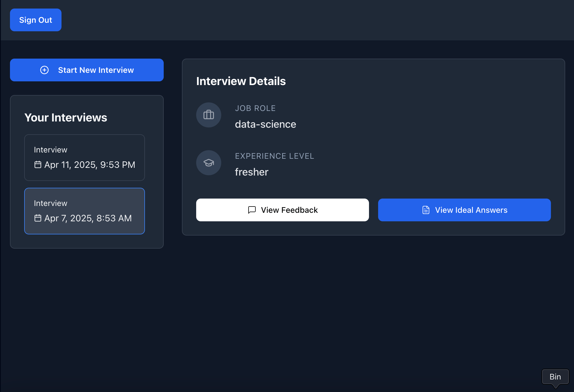The image size is (574, 392).
Task: Click the fresher experience level value
Action: pos(252,172)
